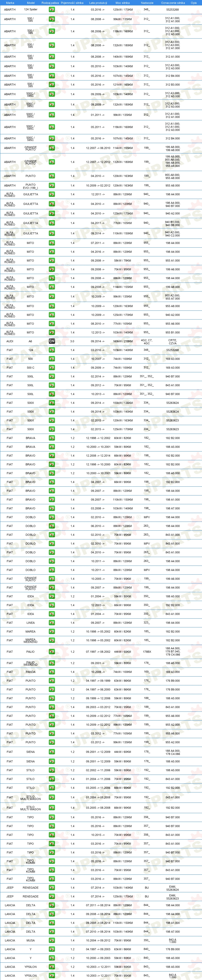Click engine code '312 B3.000' in ABARTH row
The image size is (202, 980).
pyautogui.click(x=173, y=85)
